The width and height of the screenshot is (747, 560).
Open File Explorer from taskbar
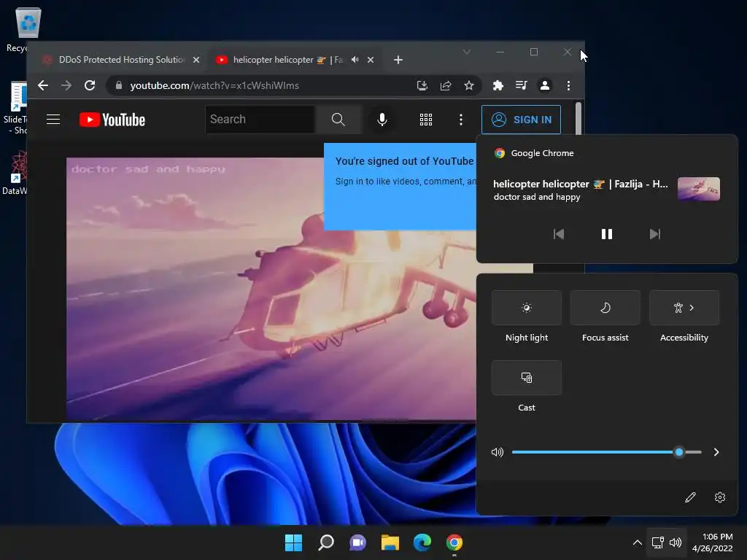390,542
